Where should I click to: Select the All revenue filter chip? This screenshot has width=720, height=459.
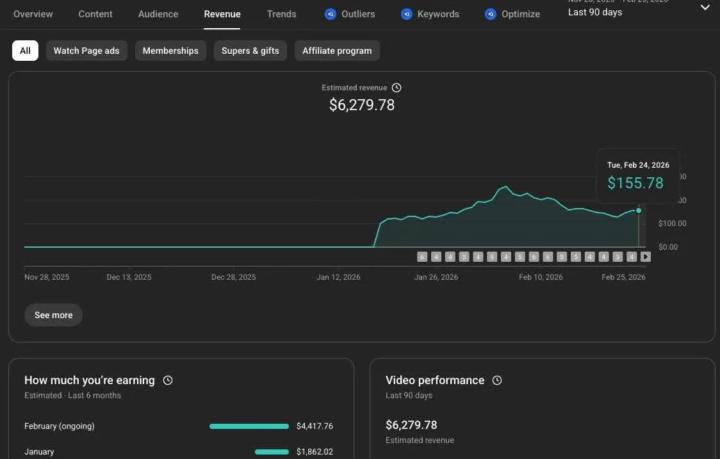click(25, 50)
